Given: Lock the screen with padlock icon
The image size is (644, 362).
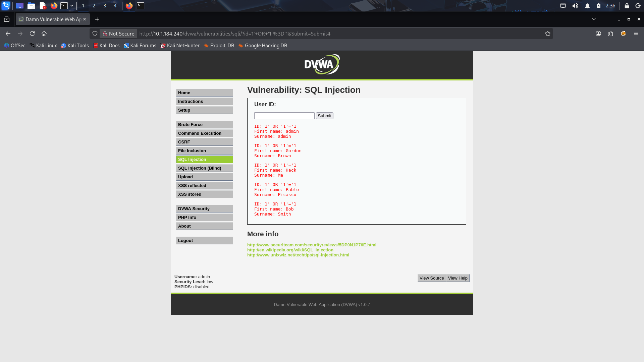Looking at the screenshot, I should point(627,6).
